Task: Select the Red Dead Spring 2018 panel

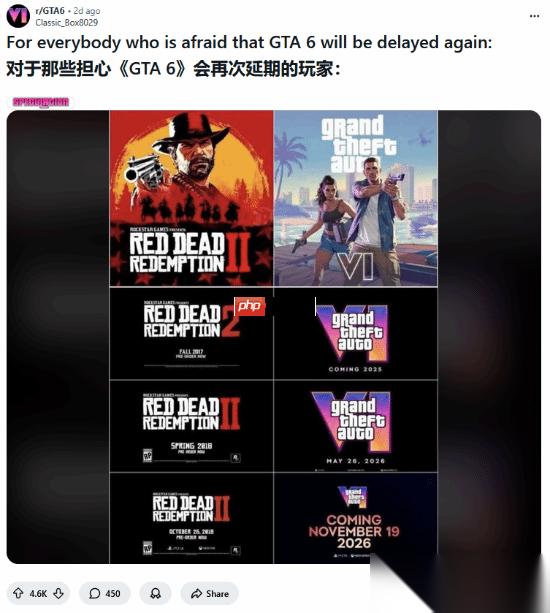Action: (x=191, y=426)
